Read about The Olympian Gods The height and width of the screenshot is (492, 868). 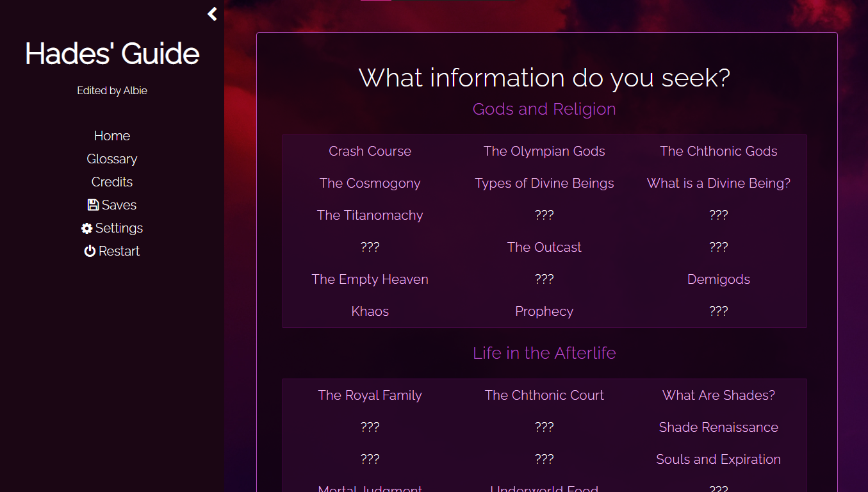(x=544, y=151)
